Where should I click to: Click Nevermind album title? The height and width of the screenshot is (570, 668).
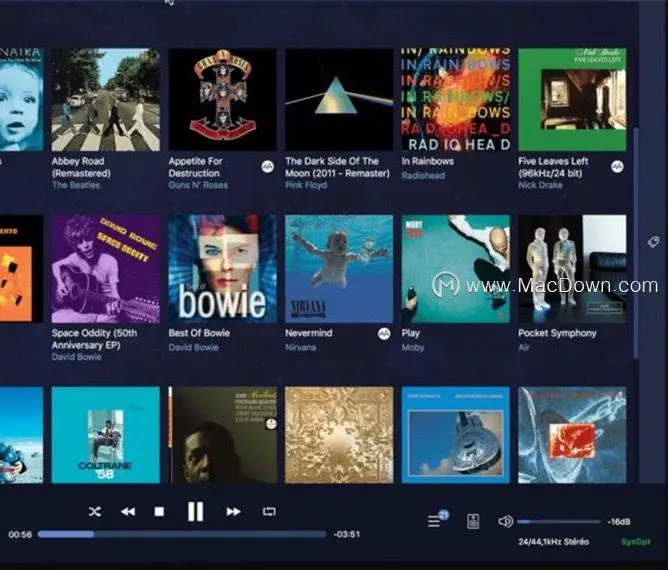pyautogui.click(x=309, y=333)
